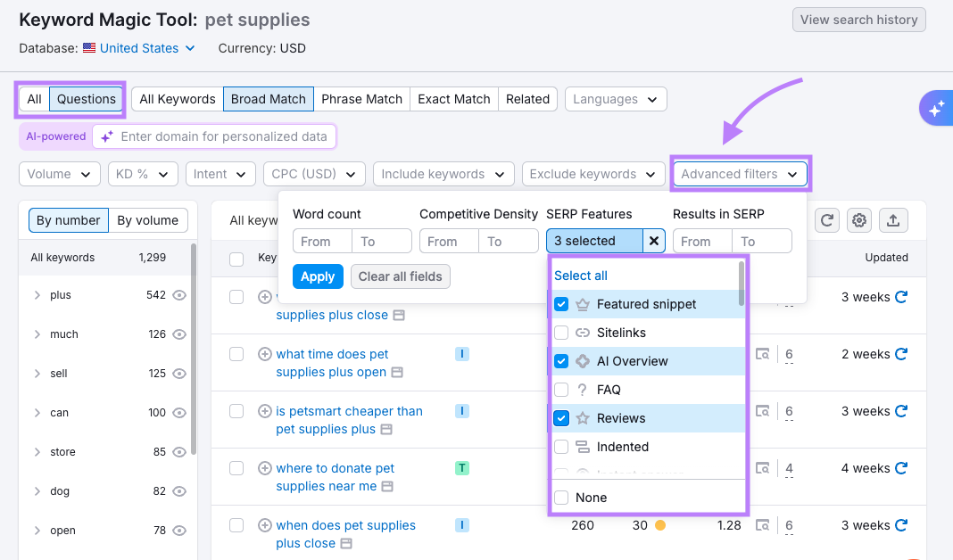Enable the FAQ SERP feature checkbox
Screen dimensions: 953x560
pyautogui.click(x=560, y=390)
